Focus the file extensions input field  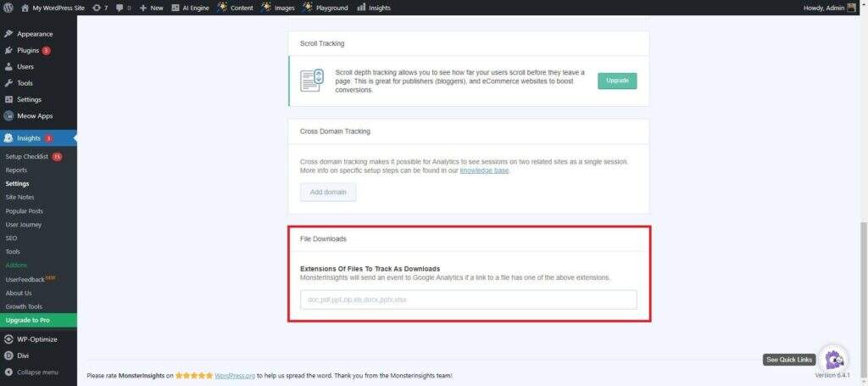point(468,299)
